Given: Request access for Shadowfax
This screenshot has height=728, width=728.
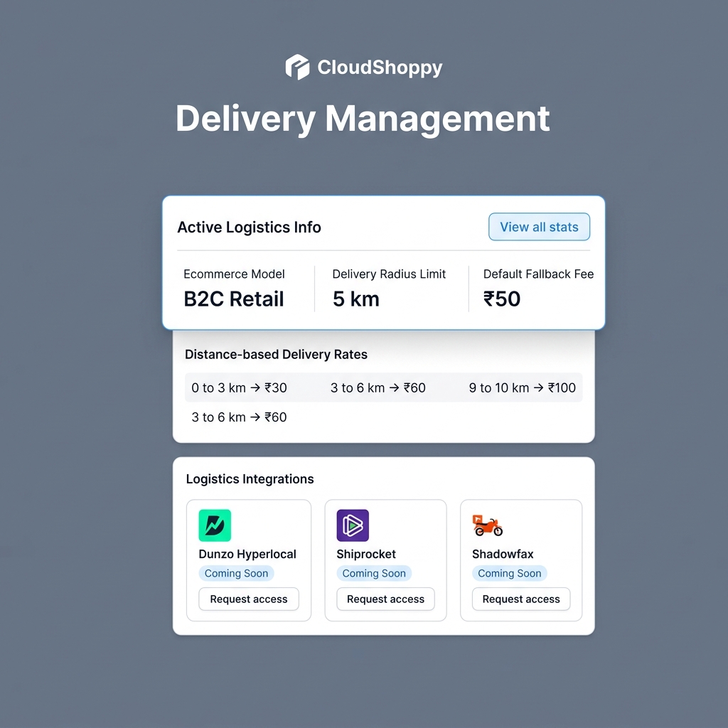Looking at the screenshot, I should click(521, 599).
